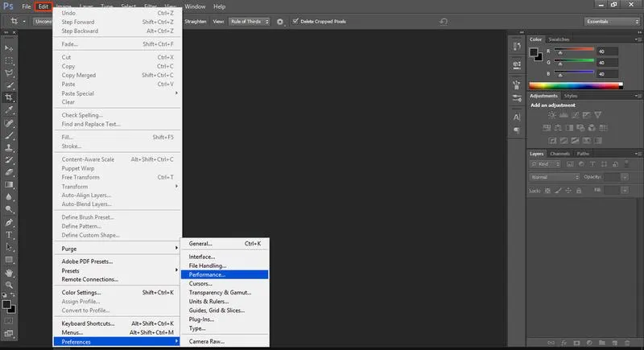Image resolution: width=644 pixels, height=350 pixels.
Task: Select the Crop tool in toolbar
Action: pyautogui.click(x=9, y=97)
